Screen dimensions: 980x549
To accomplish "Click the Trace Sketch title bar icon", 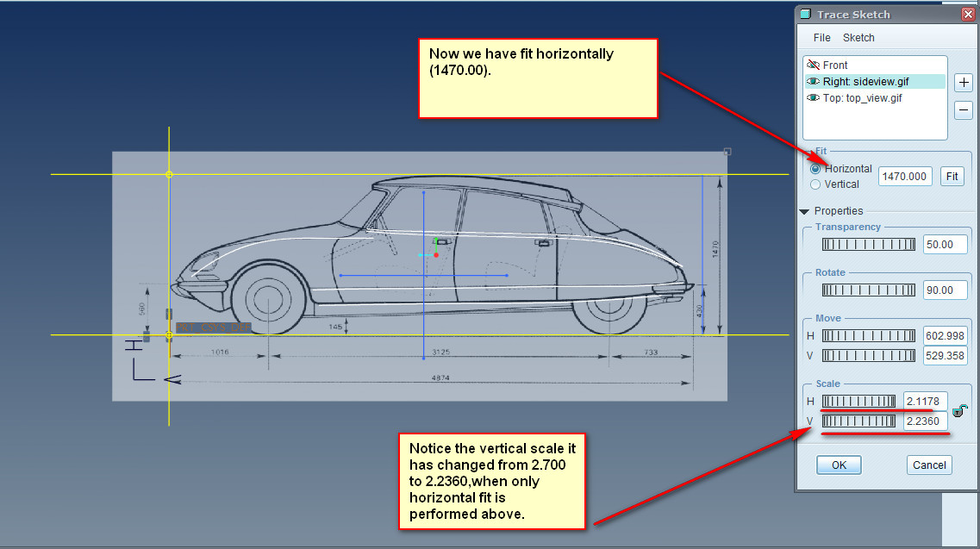I will coord(806,14).
